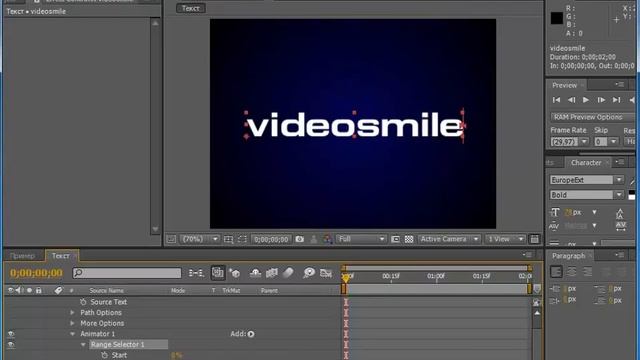Viewport: 640px width, 360px height.
Task: Step to previous frame in Preview panel
Action: [571, 100]
